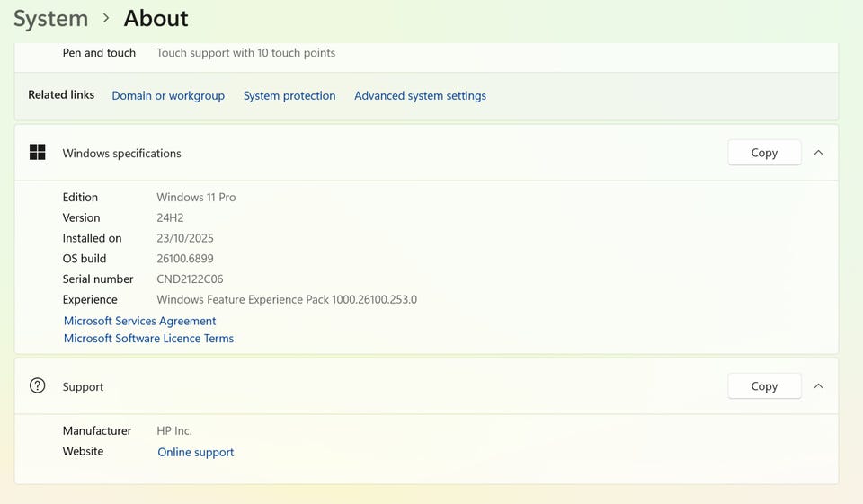View Microsoft Software Licence Terms
Viewport: 863px width, 504px height.
pos(148,339)
